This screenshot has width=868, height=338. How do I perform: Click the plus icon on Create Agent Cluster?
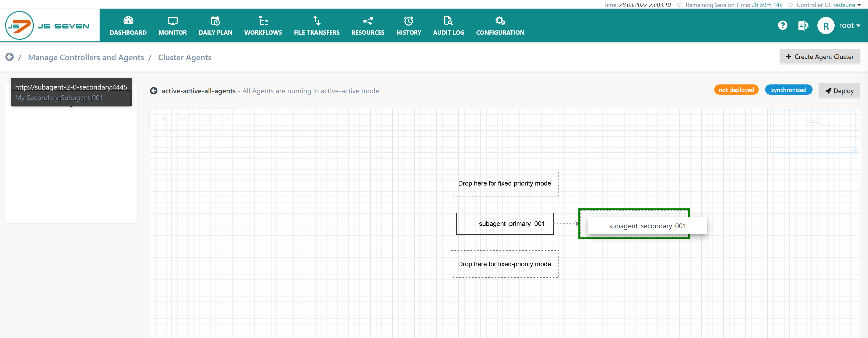coord(789,56)
